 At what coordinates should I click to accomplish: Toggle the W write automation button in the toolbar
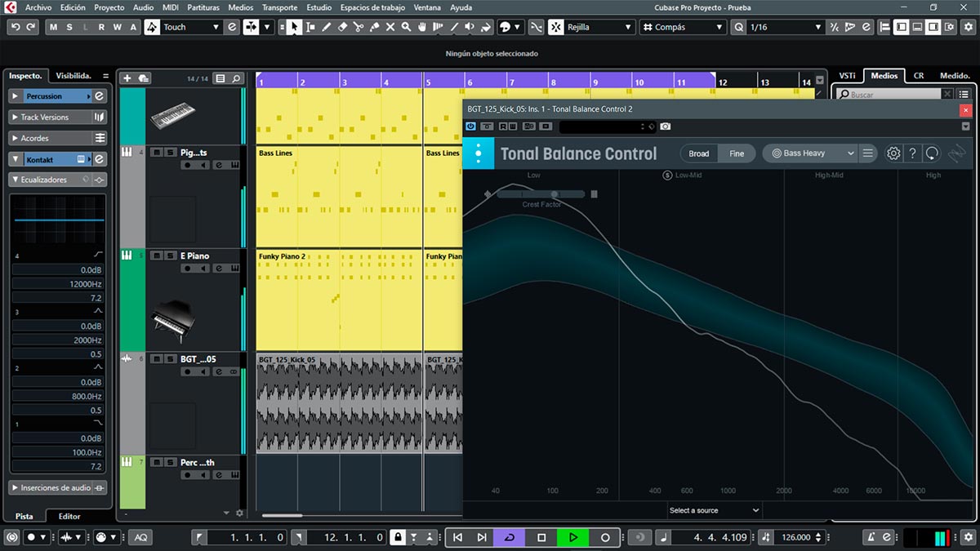pos(117,27)
